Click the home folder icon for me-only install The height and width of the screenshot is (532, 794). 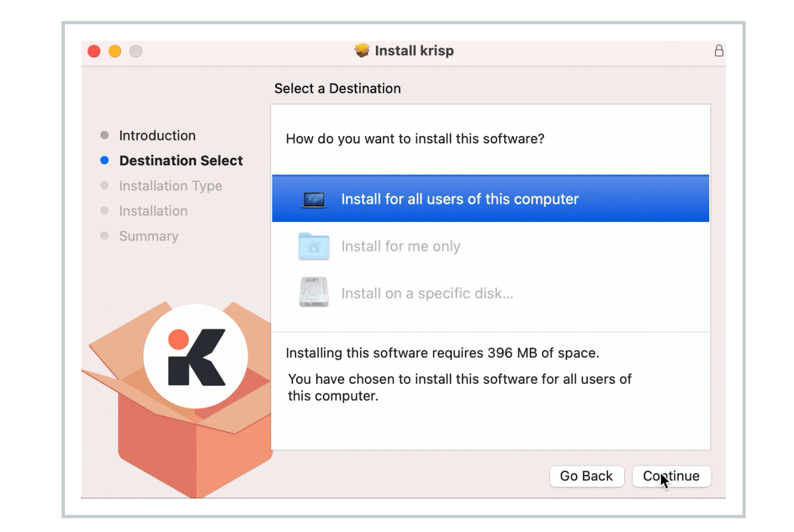(313, 246)
